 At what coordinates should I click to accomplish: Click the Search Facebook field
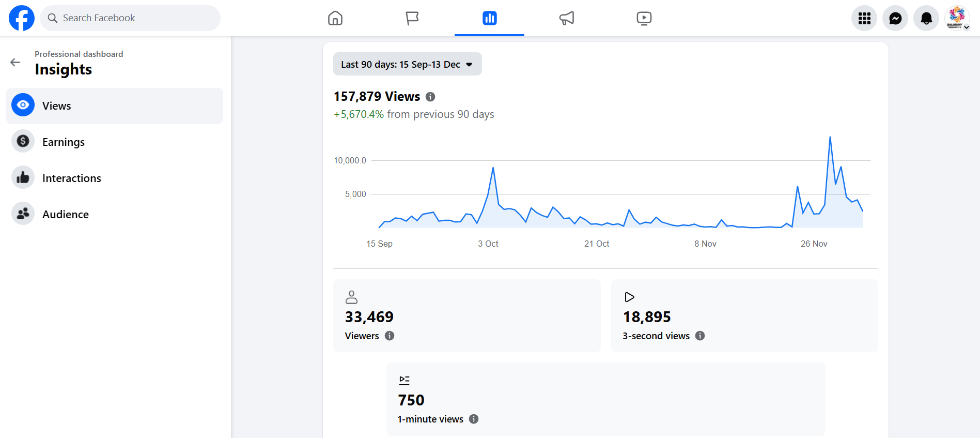(130, 18)
